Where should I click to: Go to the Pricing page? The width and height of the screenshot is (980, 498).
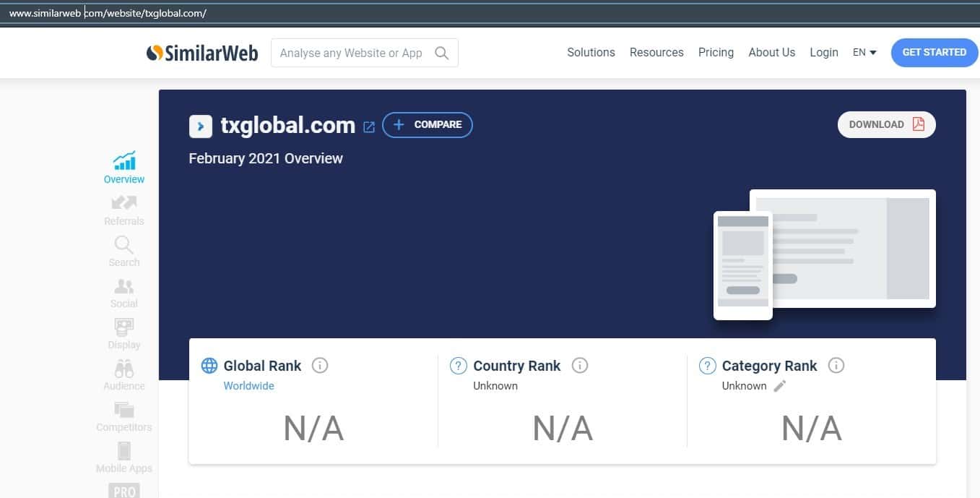click(716, 52)
